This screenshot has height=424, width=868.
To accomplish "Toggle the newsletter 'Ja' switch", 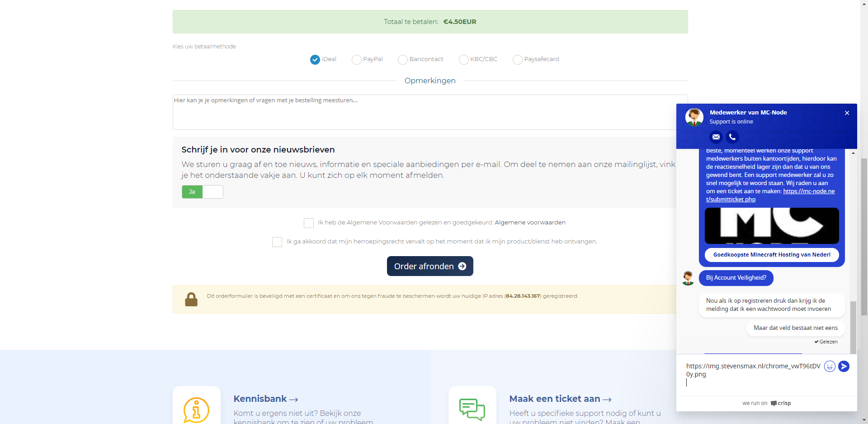I will 202,192.
